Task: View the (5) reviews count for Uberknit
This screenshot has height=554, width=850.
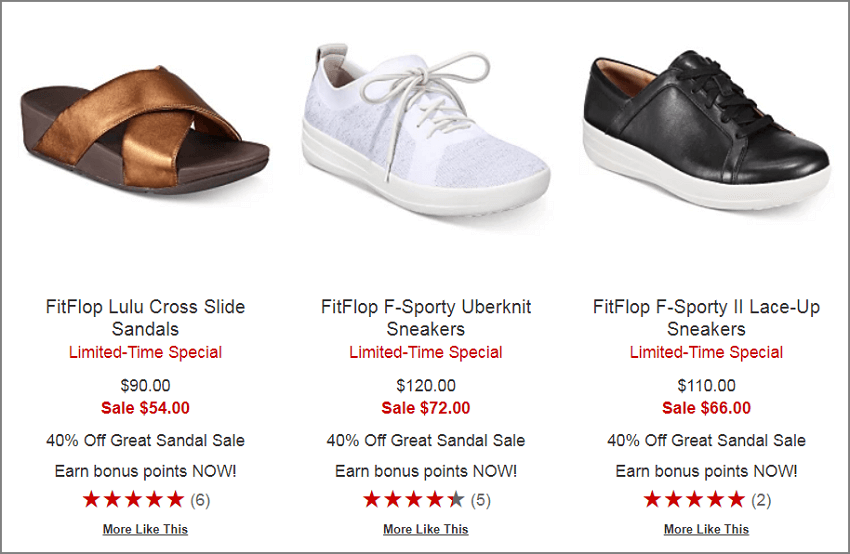Action: pyautogui.click(x=481, y=500)
